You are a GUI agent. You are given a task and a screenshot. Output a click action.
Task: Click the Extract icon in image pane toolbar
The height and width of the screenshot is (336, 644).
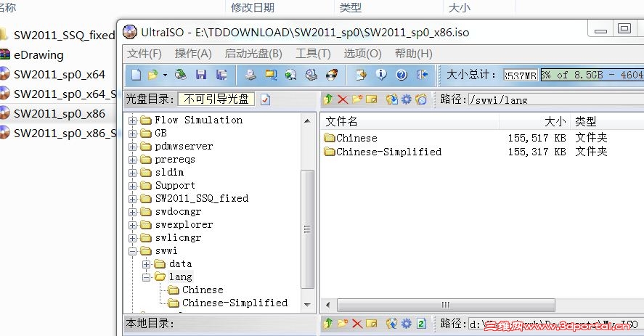pos(392,99)
